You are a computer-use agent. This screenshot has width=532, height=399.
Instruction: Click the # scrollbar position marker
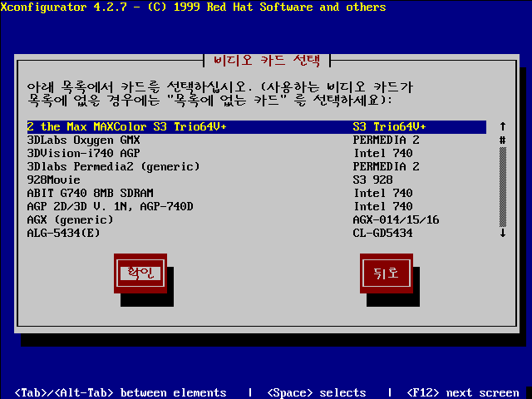[503, 140]
